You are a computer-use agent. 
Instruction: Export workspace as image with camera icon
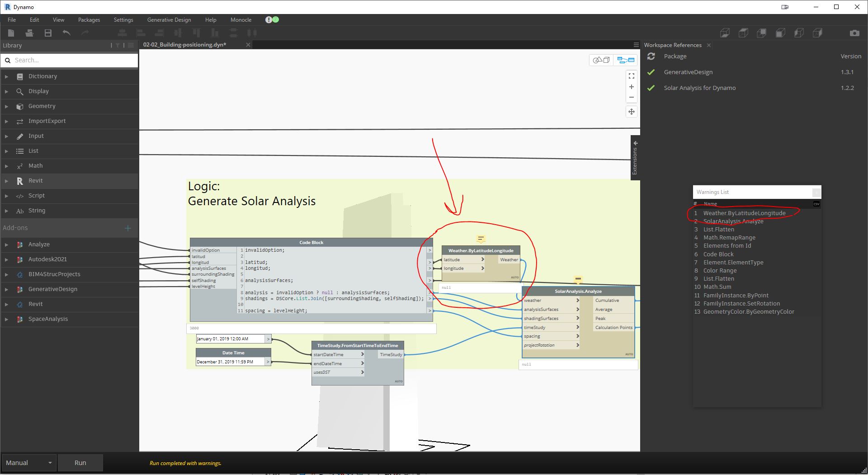[x=854, y=33]
